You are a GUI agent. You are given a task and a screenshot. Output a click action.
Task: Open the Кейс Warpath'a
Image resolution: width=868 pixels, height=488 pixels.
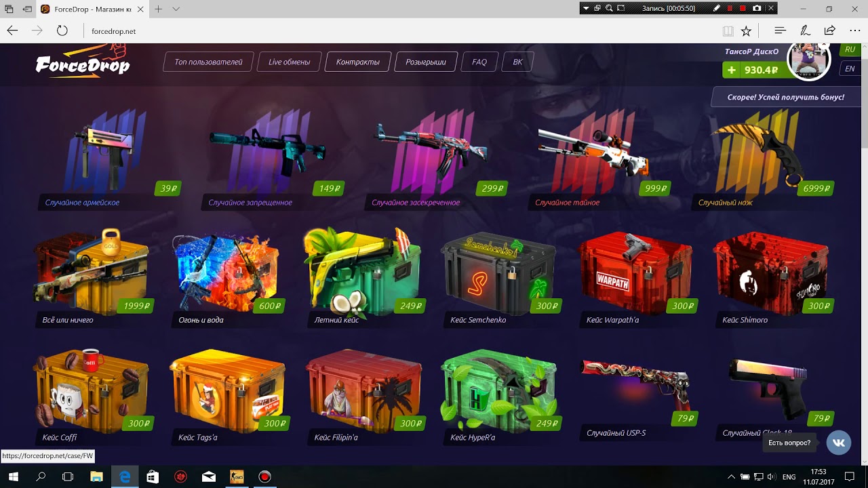[637, 278]
